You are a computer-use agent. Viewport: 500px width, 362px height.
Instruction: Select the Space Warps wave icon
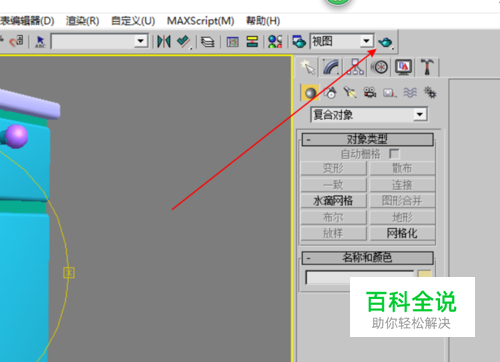point(410,93)
